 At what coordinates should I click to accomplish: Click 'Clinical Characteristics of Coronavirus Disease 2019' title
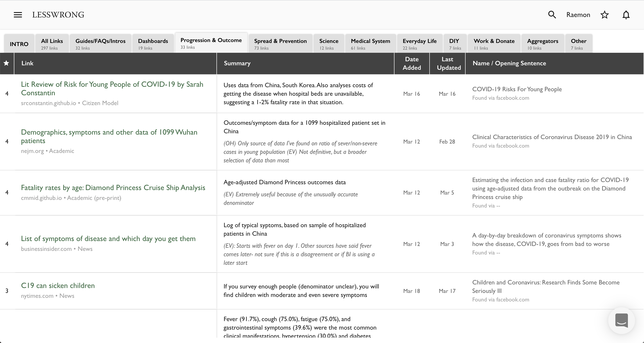click(552, 137)
